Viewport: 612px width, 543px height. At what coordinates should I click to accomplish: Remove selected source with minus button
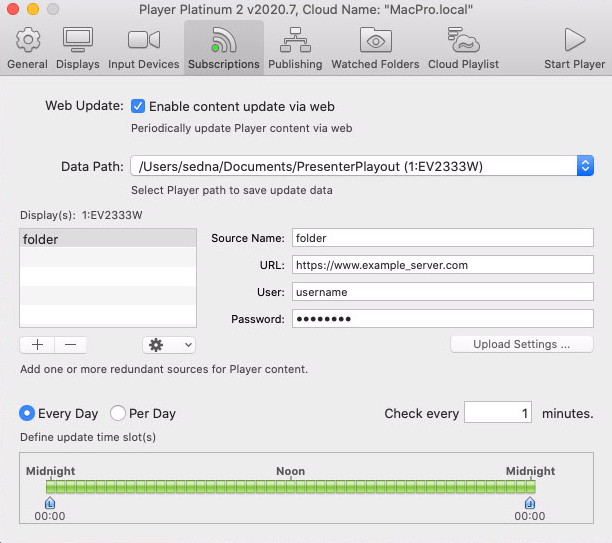[x=71, y=345]
